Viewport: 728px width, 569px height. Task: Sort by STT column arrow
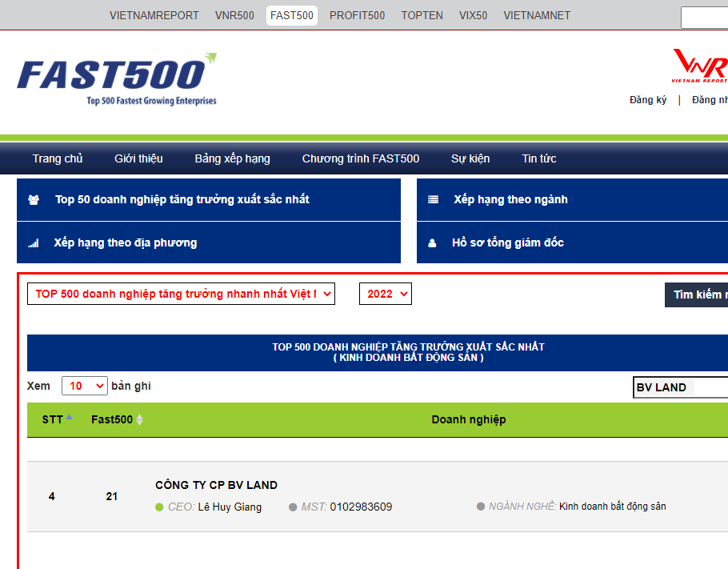69,417
